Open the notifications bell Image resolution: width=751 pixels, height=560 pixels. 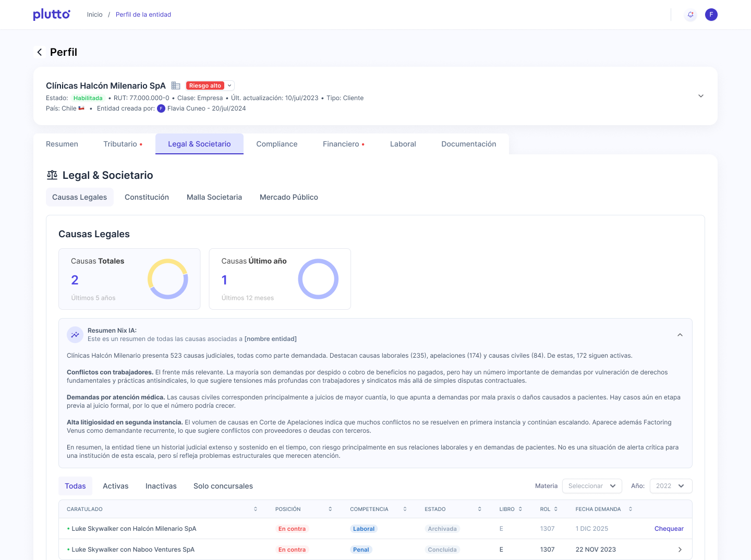pyautogui.click(x=691, y=15)
